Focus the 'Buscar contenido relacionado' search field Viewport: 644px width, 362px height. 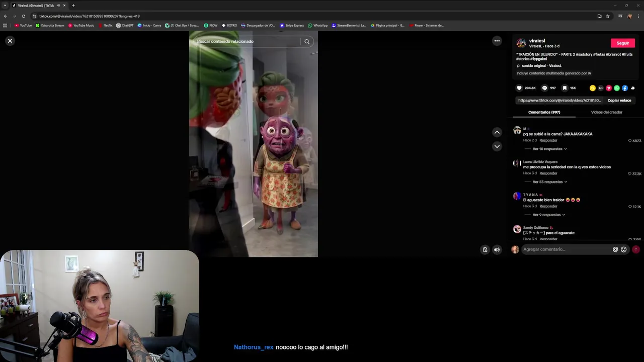[x=247, y=41]
